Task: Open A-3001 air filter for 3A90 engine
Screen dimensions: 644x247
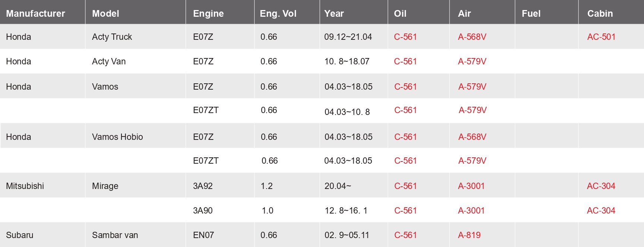Action: (471, 211)
